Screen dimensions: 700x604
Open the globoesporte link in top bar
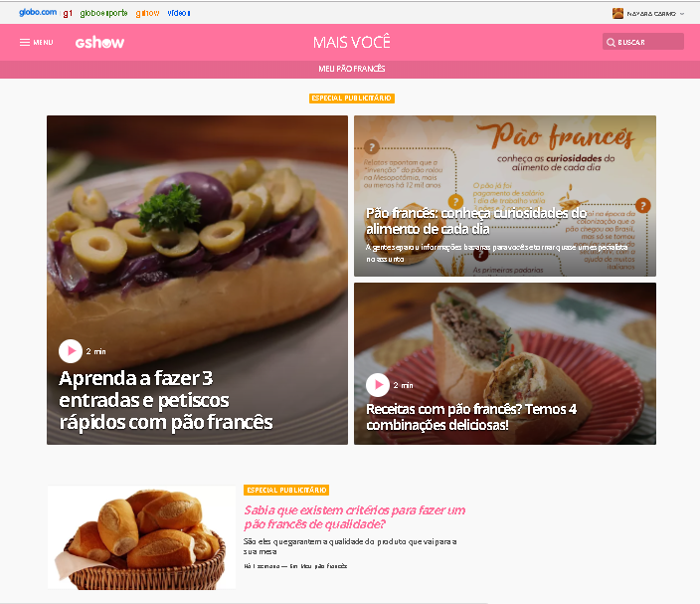103,13
